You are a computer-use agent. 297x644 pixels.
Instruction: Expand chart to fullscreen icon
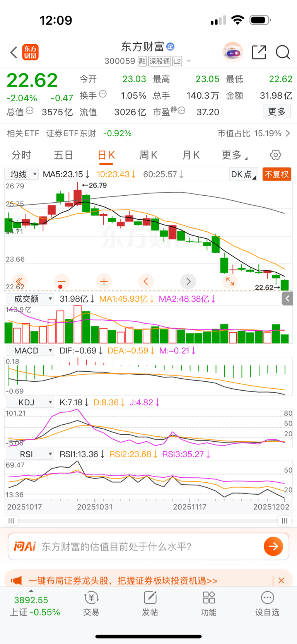(230, 282)
